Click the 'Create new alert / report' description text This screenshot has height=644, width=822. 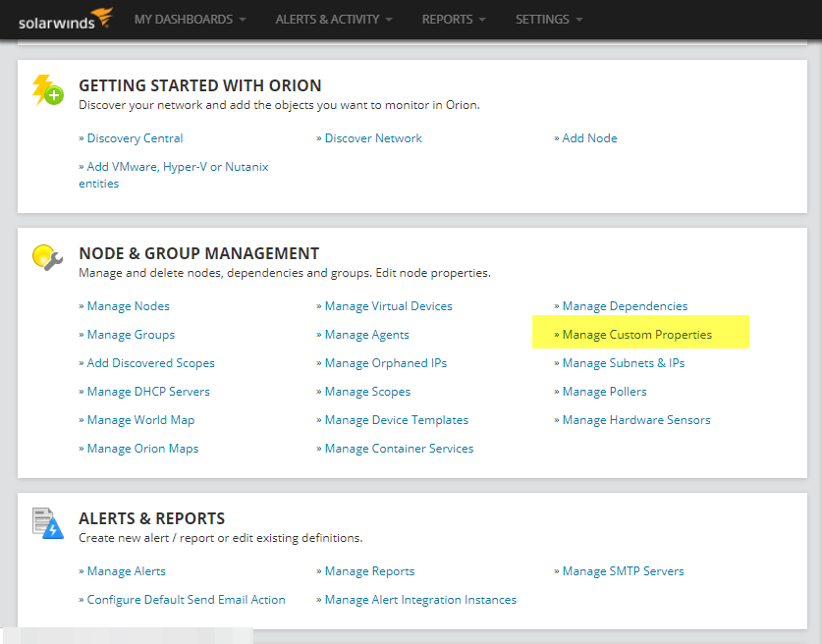[221, 538]
